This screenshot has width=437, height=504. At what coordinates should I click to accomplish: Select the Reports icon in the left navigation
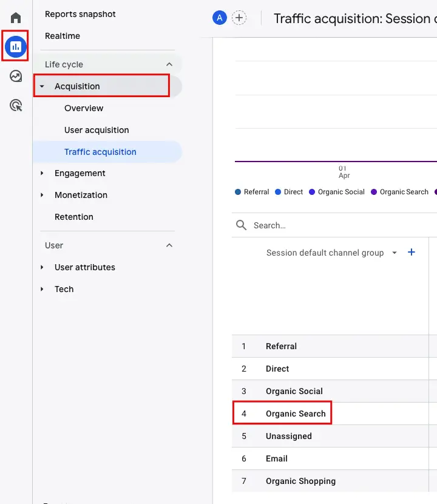[15, 46]
